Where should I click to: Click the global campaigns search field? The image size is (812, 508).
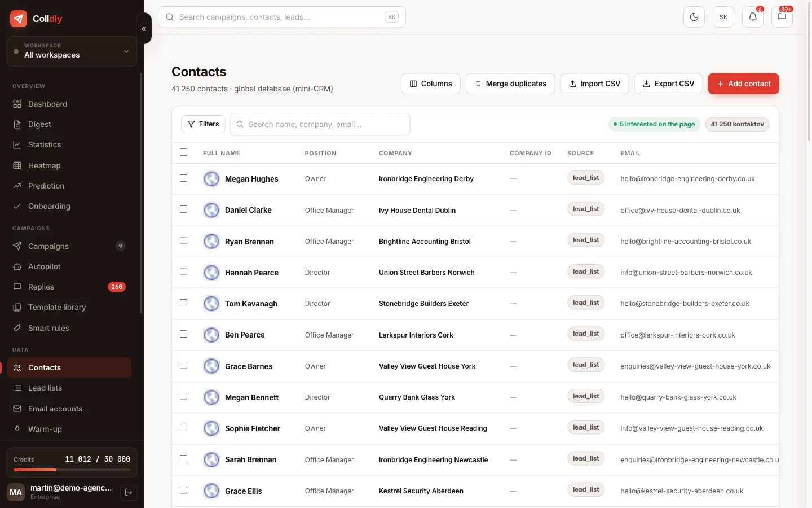point(282,17)
